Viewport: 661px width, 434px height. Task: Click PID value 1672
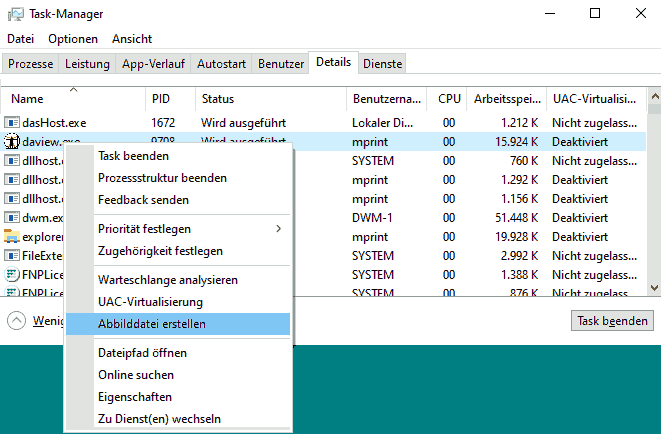[163, 123]
